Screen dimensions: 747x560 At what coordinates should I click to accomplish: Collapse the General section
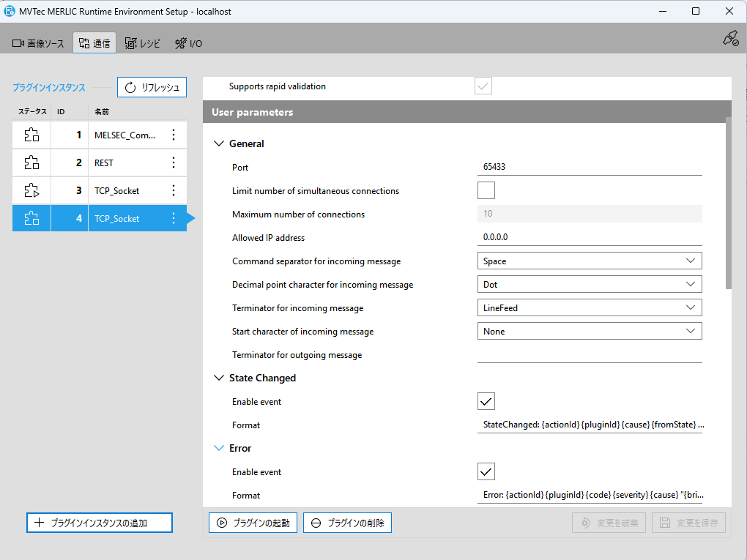click(219, 143)
